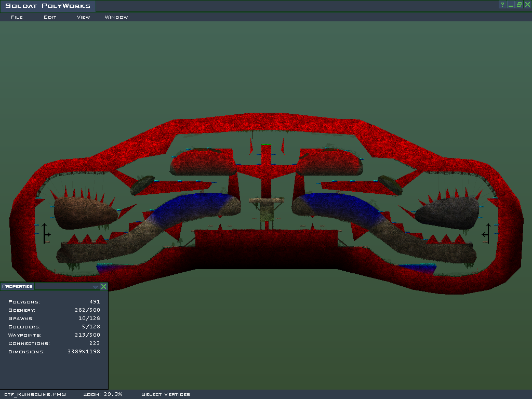Collapse Properties panel using triangle arrow
The width and height of the screenshot is (532, 399).
click(x=95, y=287)
